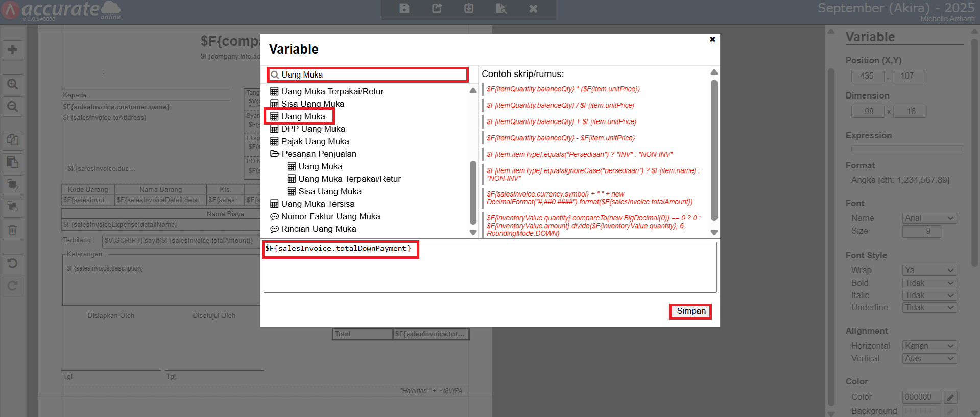Click the zoom in magnifier icon
Image resolution: width=980 pixels, height=417 pixels.
click(12, 84)
